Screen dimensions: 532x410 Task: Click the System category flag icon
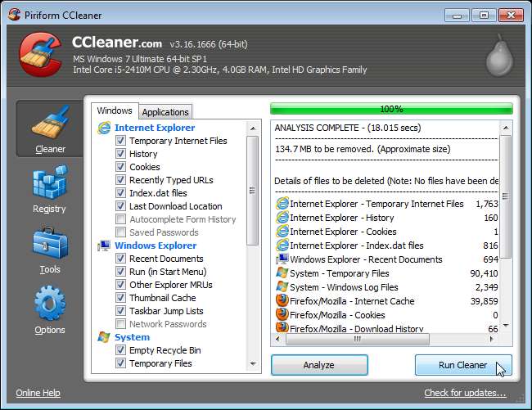pos(104,337)
